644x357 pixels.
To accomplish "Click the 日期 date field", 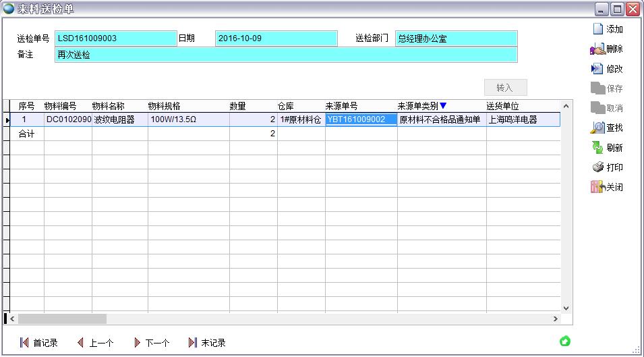I will [x=276, y=38].
